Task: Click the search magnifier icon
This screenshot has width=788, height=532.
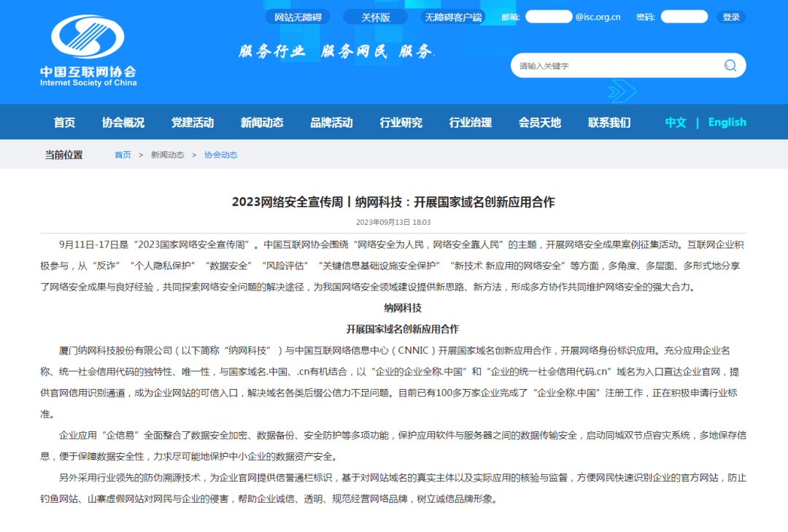Action: (730, 66)
